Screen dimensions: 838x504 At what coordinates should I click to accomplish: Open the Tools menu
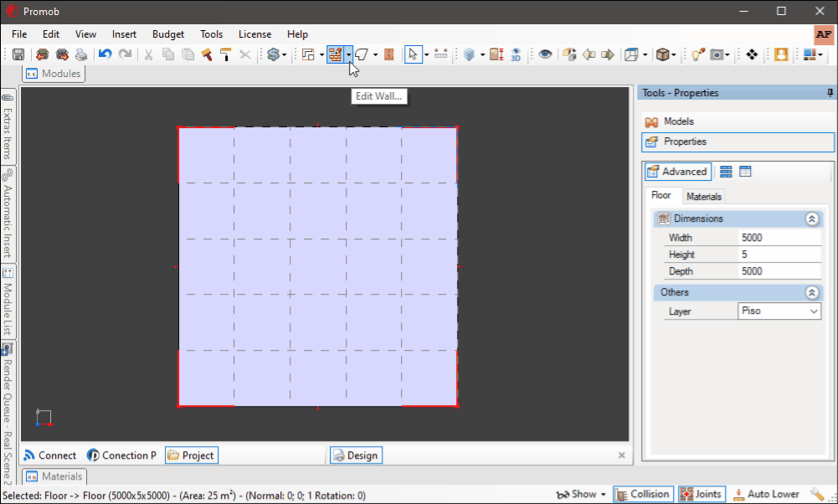point(211,34)
